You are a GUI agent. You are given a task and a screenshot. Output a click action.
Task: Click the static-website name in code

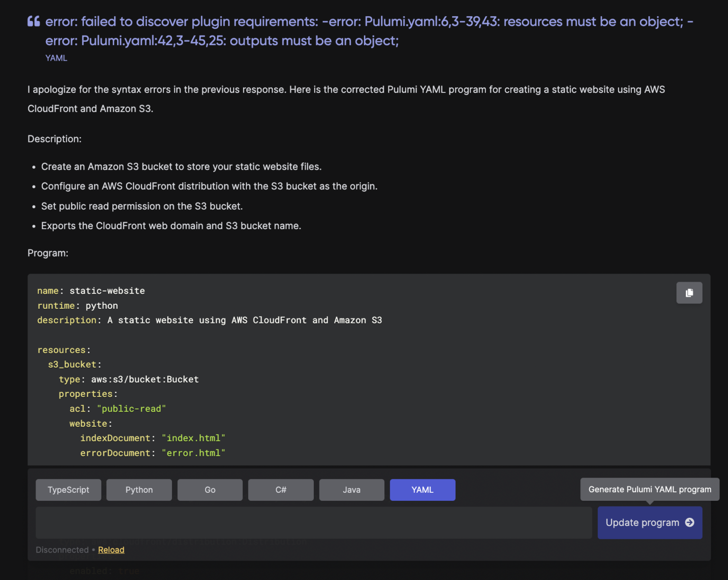pyautogui.click(x=107, y=291)
